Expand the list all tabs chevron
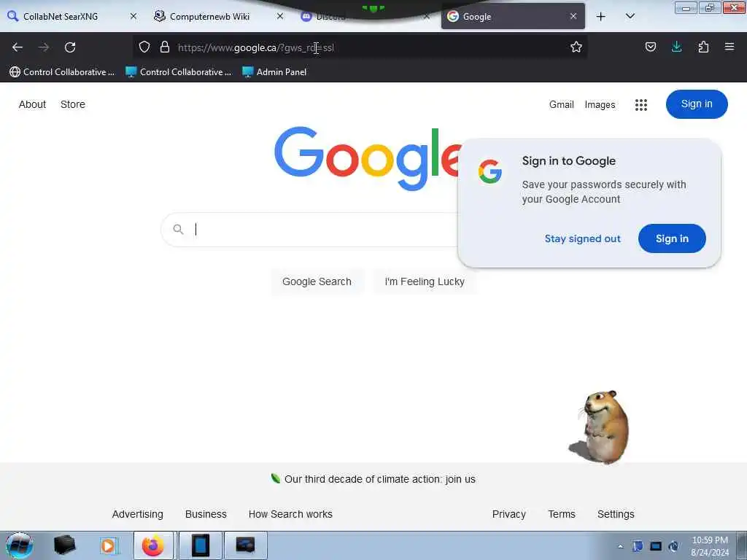Screen dimensions: 747x560 (630, 16)
